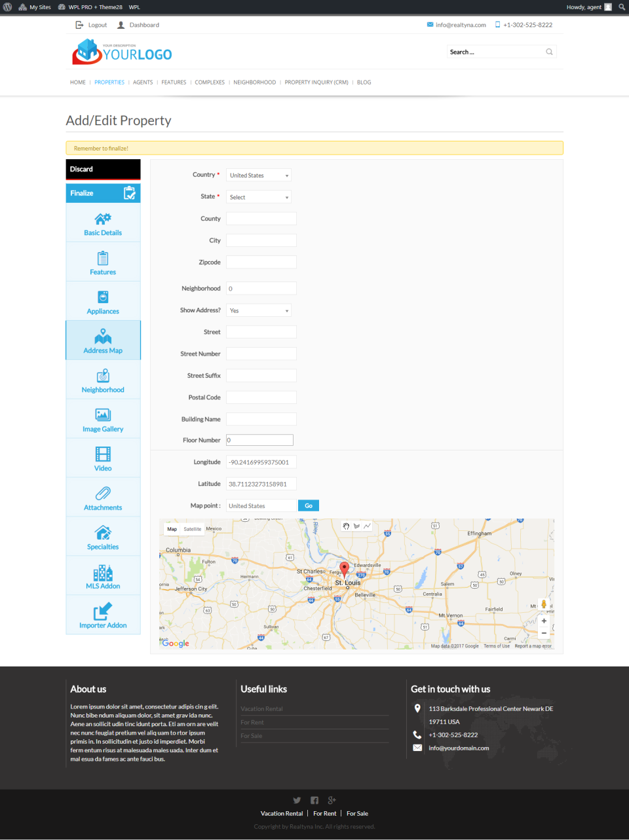Select the polyline drawing tool on map

pos(367,526)
